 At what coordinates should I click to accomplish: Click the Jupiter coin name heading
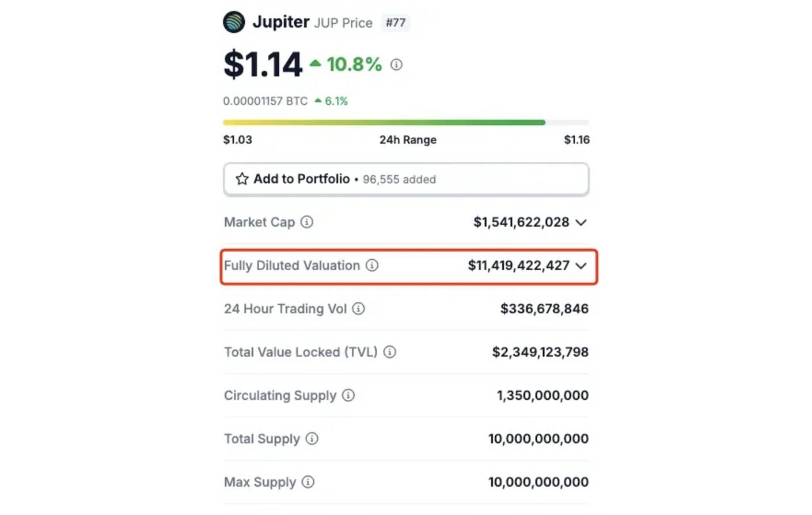pos(281,22)
